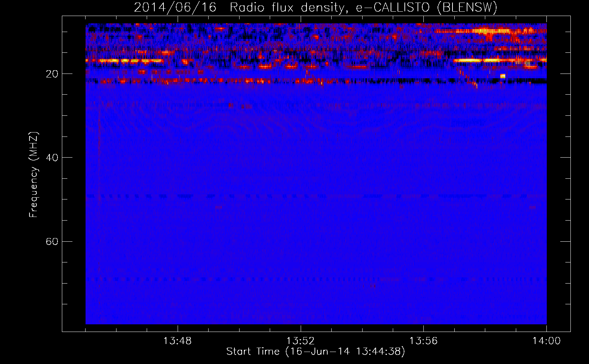Image resolution: width=589 pixels, height=364 pixels.
Task: Click the plot title '2014/06/16 Radio flux density, e-CALLISTO (BLENSW)'
Action: click(x=316, y=8)
